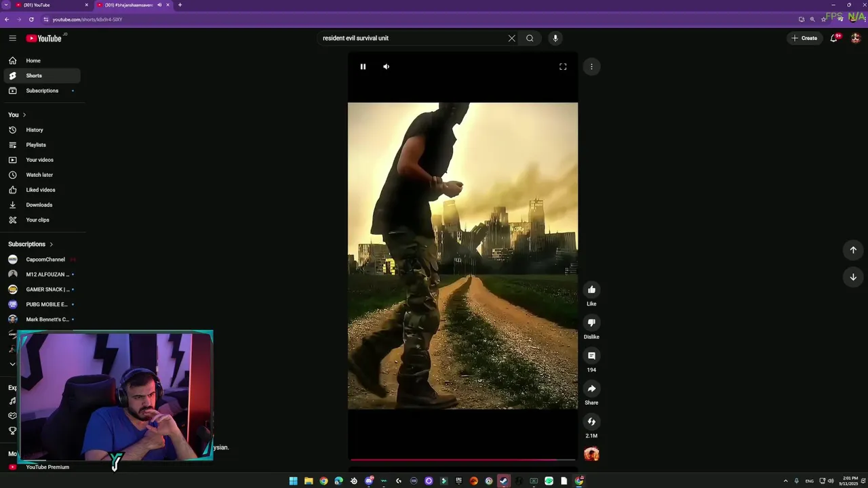Show more subscriptions chevron
This screenshot has height=488, width=868.
click(12, 364)
